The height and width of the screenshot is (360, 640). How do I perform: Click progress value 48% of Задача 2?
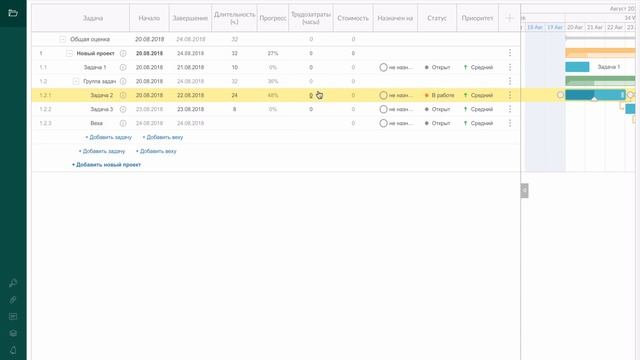pyautogui.click(x=273, y=95)
